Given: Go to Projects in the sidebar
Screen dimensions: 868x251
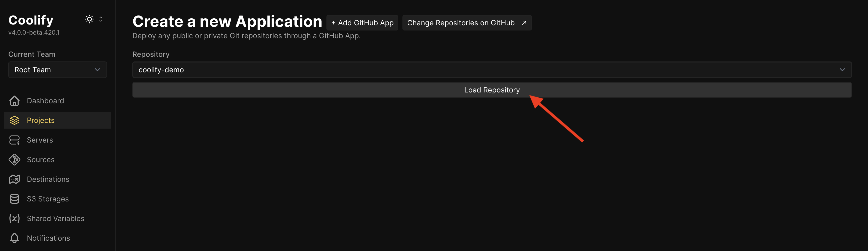Looking at the screenshot, I should click(x=58, y=120).
